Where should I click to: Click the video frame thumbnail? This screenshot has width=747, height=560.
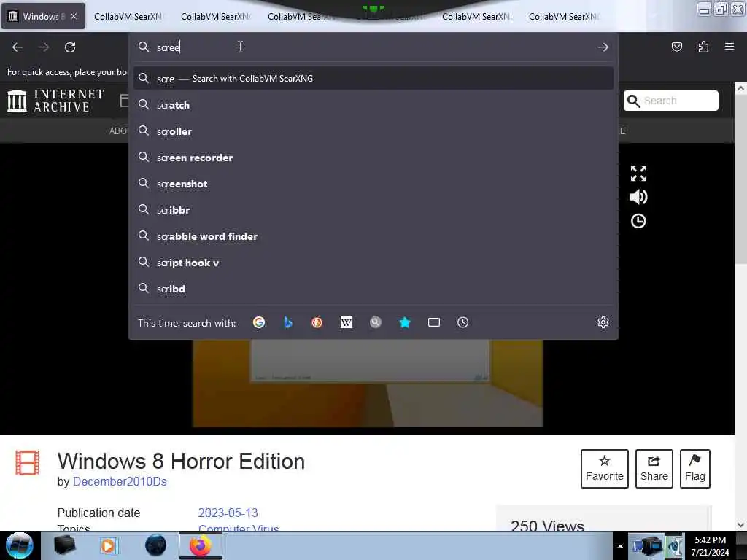[x=368, y=382]
